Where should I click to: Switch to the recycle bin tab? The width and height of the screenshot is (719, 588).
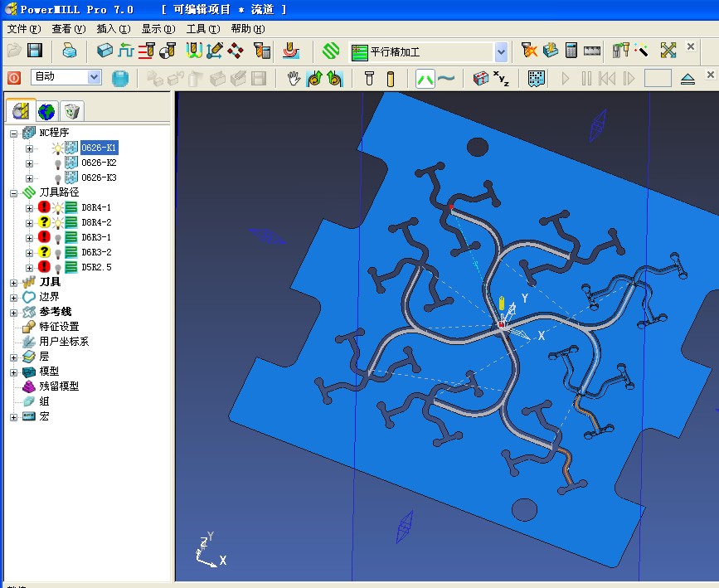(71, 111)
